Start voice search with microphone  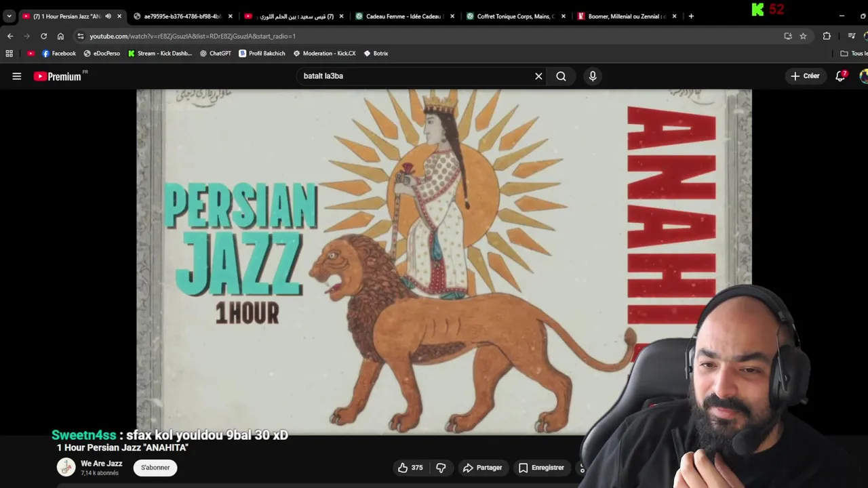click(593, 76)
